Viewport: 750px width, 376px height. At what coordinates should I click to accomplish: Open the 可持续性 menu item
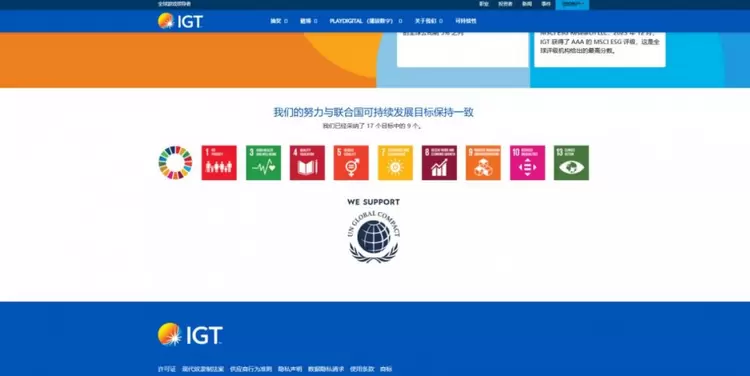(x=465, y=21)
